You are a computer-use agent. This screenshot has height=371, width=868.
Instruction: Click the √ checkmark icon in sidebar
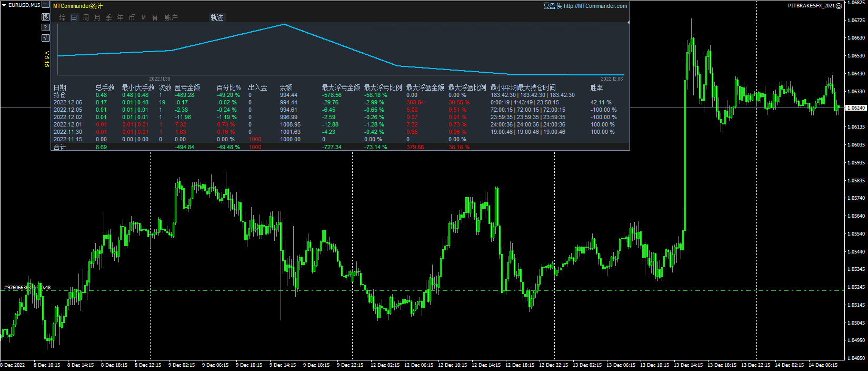point(46,38)
